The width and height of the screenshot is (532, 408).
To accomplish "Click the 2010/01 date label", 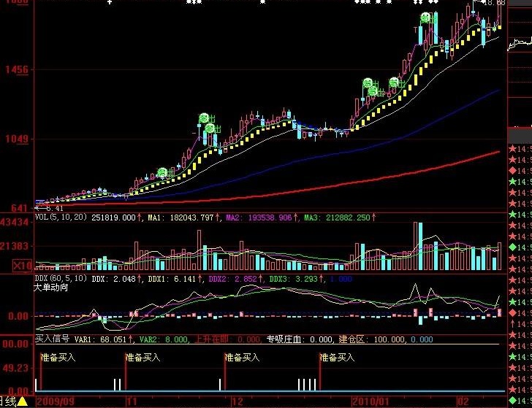I will (370, 402).
